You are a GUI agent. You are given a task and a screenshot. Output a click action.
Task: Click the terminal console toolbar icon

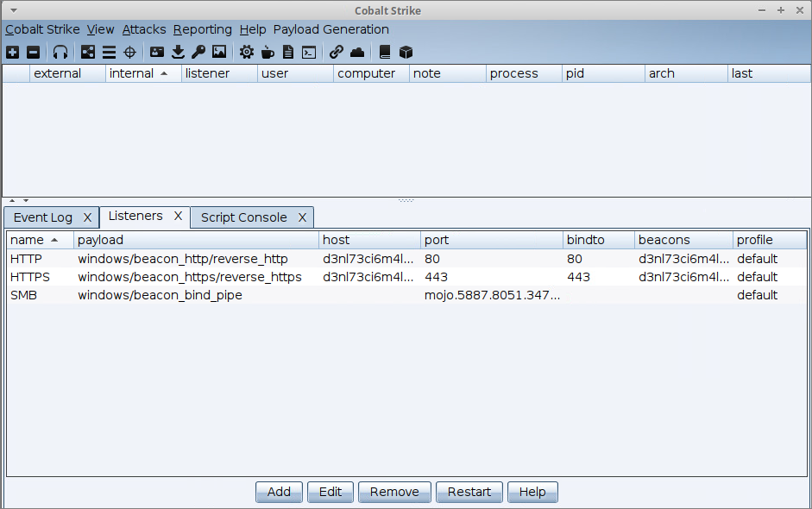point(309,52)
